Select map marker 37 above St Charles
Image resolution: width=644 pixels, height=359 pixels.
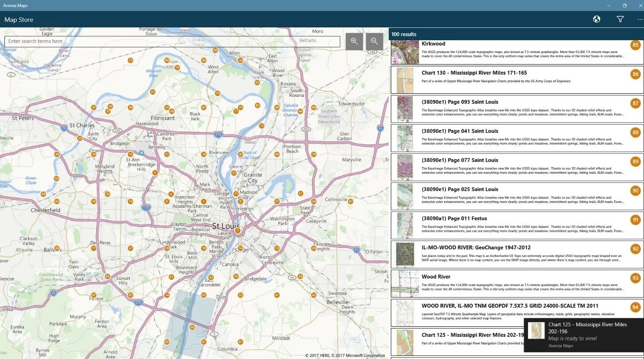point(94,107)
